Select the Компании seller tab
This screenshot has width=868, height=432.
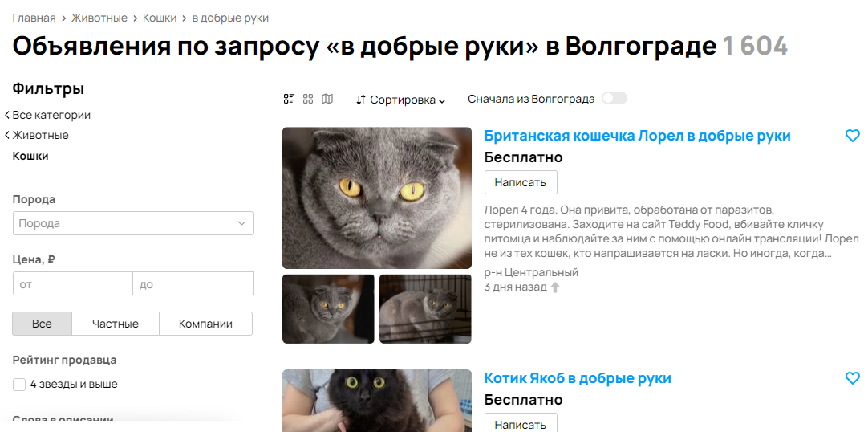pyautogui.click(x=205, y=324)
